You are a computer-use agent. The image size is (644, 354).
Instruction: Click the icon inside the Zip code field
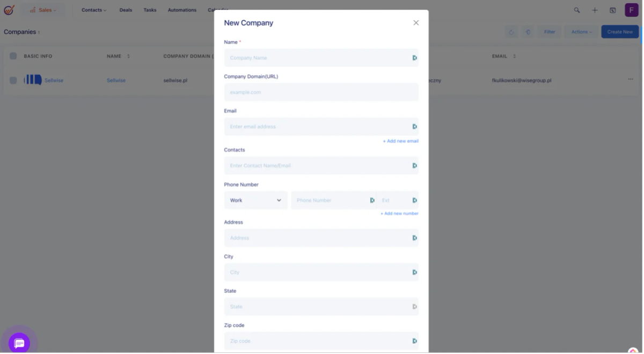pos(414,341)
